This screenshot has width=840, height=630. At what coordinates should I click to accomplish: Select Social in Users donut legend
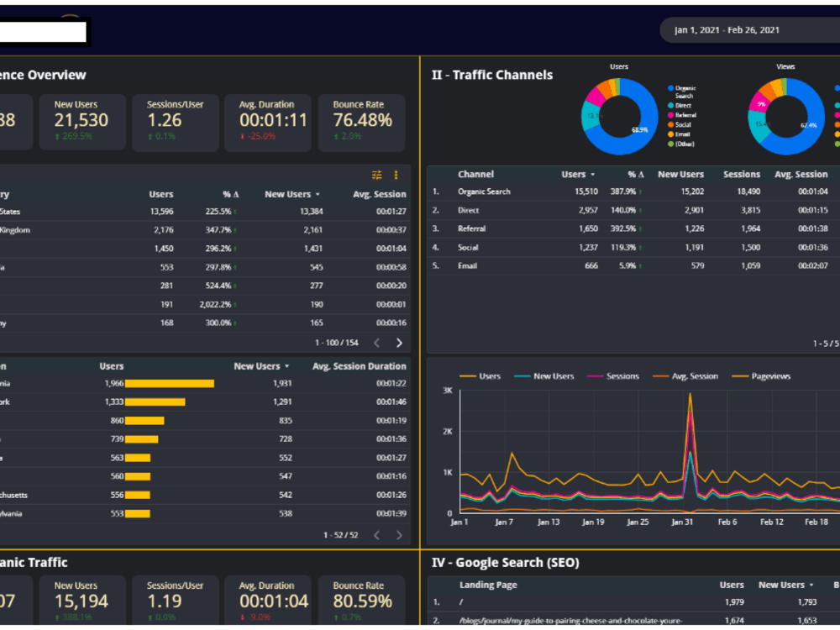680,125
